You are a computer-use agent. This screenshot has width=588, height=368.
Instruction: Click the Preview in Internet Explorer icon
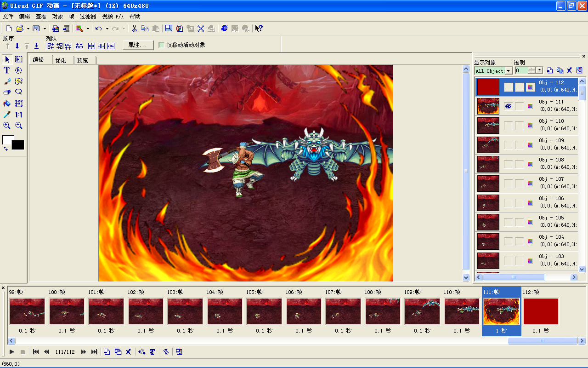[224, 29]
